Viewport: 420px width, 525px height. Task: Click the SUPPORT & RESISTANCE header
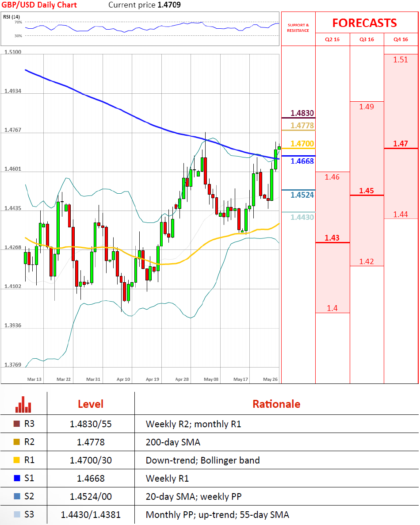pyautogui.click(x=298, y=28)
